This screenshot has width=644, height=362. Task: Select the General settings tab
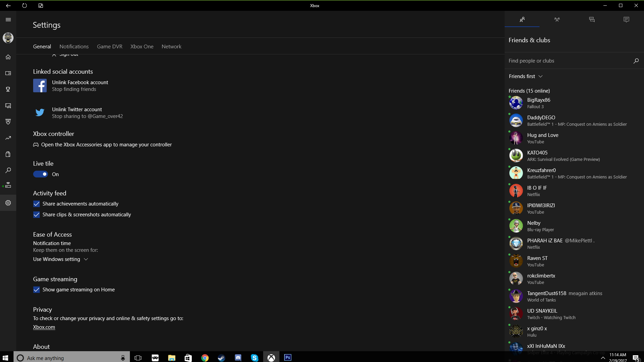pyautogui.click(x=42, y=47)
